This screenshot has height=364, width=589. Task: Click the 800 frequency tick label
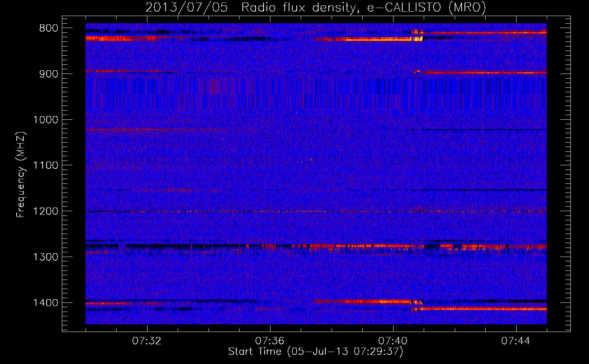[48, 28]
